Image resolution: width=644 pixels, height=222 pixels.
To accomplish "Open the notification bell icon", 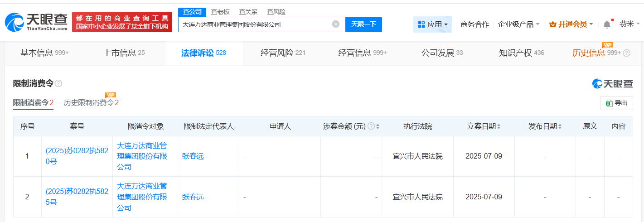I will click(x=607, y=24).
